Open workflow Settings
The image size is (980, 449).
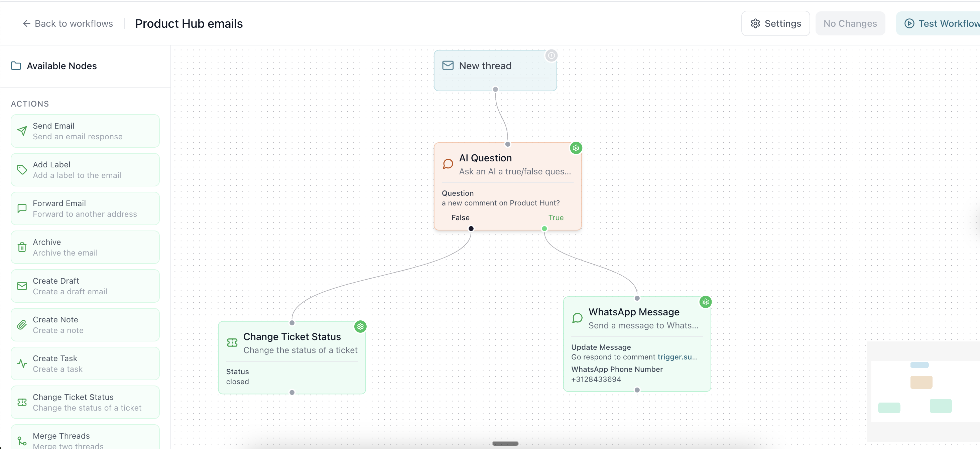click(x=775, y=24)
